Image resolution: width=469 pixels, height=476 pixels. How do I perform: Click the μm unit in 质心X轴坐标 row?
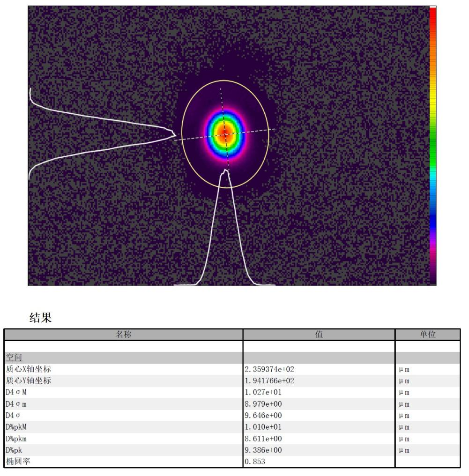404,370
